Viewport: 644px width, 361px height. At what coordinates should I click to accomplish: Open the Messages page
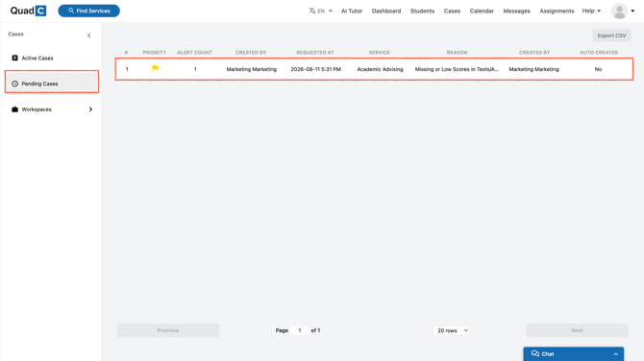coord(517,12)
